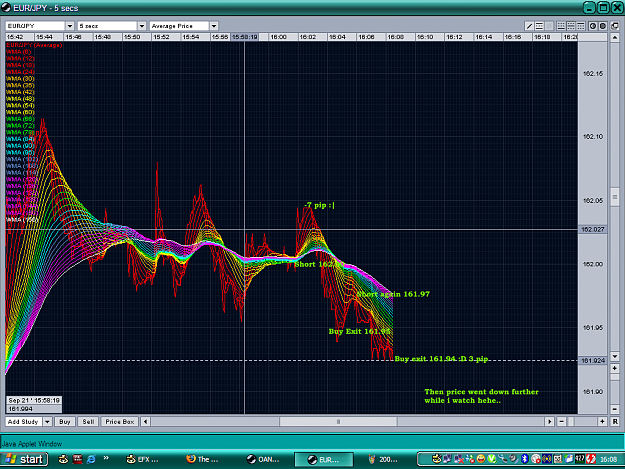This screenshot has width=625, height=469.
Task: Click the vertical scrollbar thumb handle
Action: (x=615, y=197)
